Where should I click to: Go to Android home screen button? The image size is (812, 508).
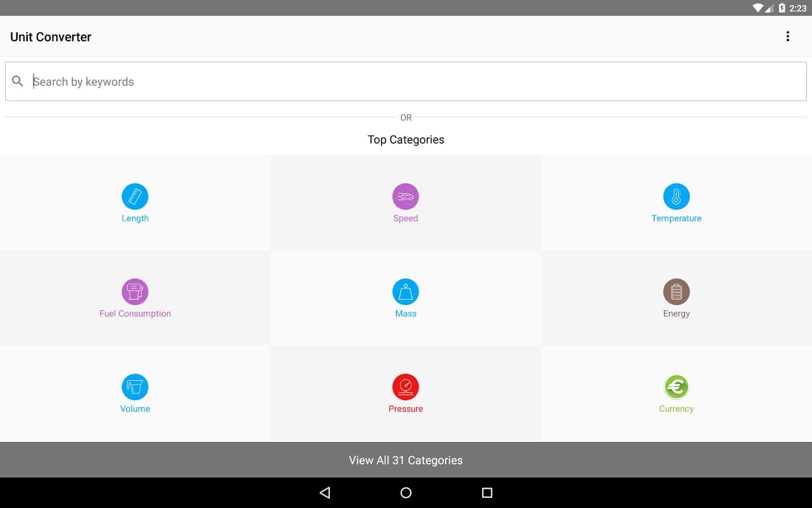405,493
